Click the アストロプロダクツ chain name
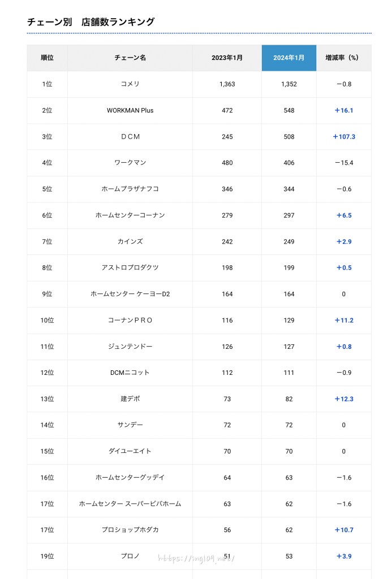392x579 pixels. click(x=130, y=267)
